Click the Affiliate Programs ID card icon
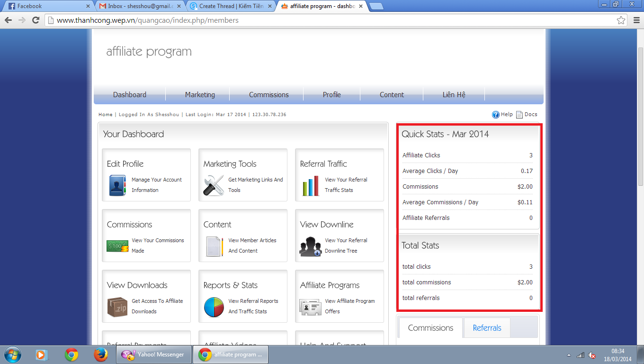This screenshot has height=364, width=644. click(x=311, y=307)
